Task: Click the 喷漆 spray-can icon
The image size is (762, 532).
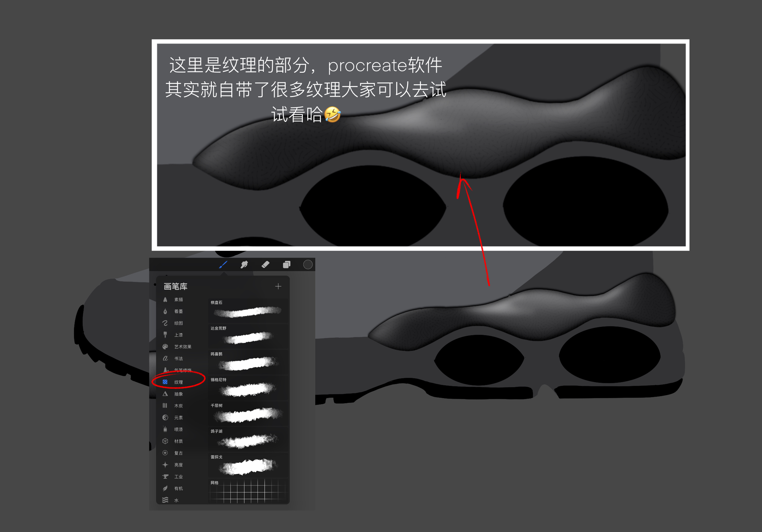Action: [165, 429]
